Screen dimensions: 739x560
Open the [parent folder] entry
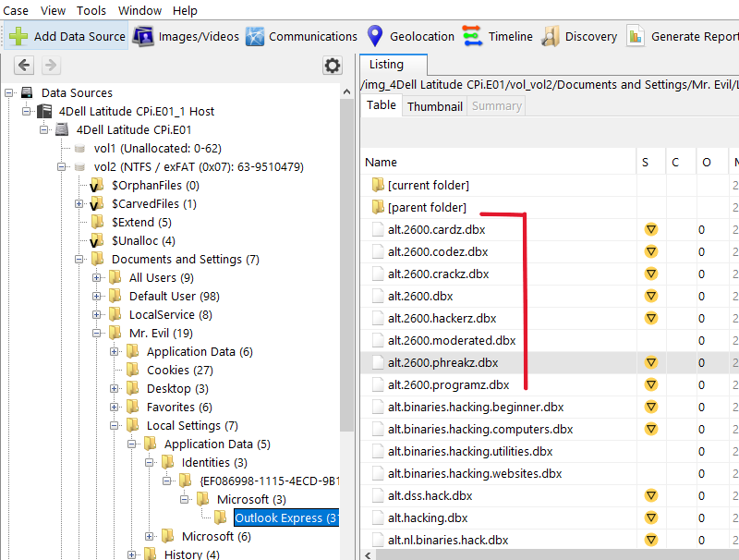(x=427, y=207)
